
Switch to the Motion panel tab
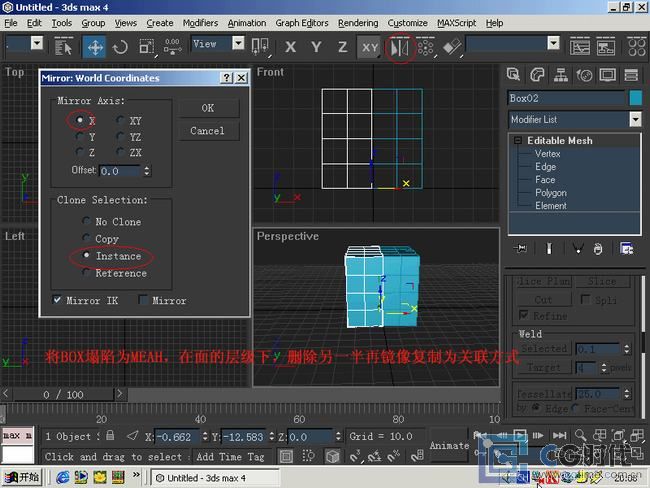[584, 75]
